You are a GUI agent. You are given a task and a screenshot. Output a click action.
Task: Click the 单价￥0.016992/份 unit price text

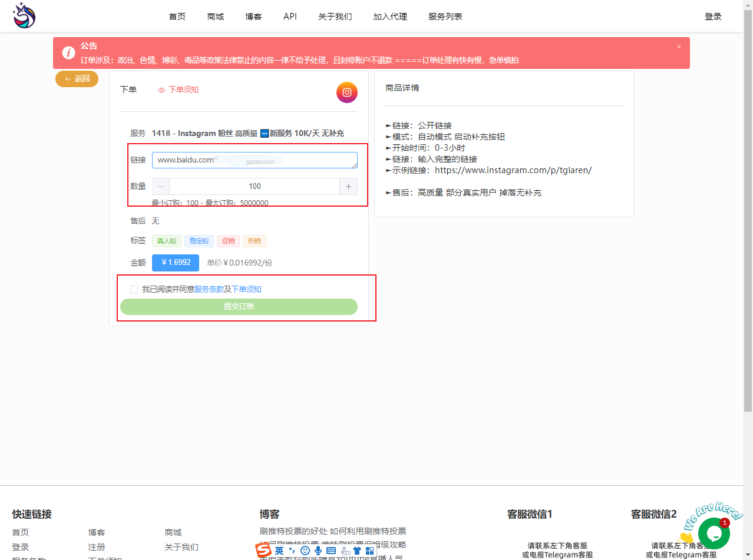(x=240, y=263)
